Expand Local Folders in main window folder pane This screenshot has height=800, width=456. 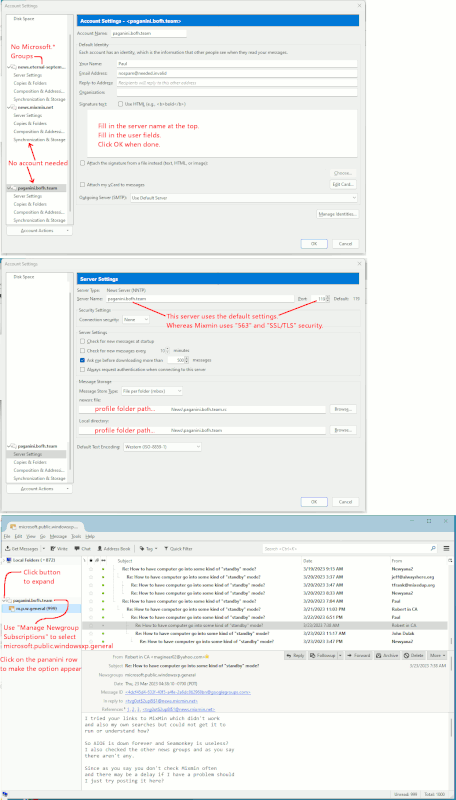coord(4,560)
